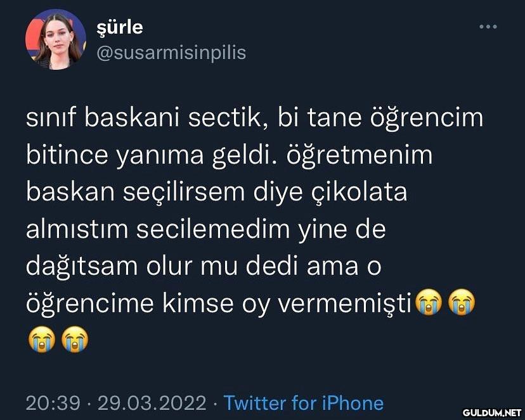
Task: Click the word secilemedim in the tweet
Action: (213, 229)
